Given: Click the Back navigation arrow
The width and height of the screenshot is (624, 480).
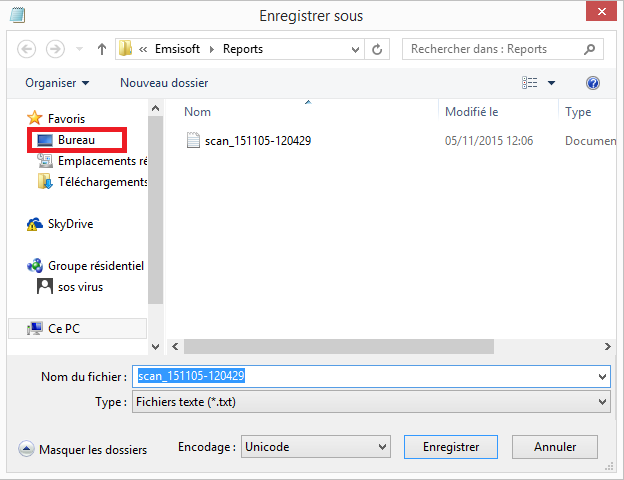Looking at the screenshot, I should pyautogui.click(x=27, y=49).
